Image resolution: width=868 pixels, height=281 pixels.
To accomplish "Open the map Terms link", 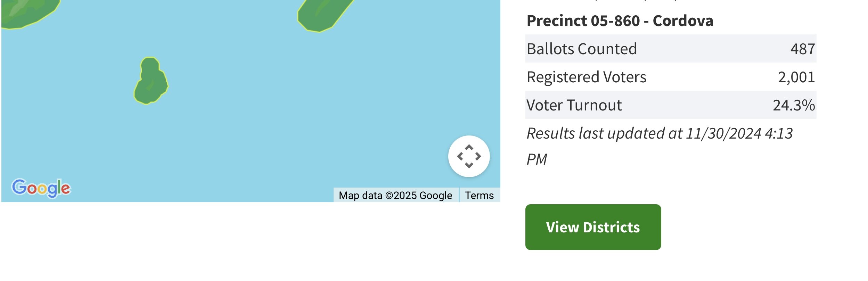I will click(479, 195).
